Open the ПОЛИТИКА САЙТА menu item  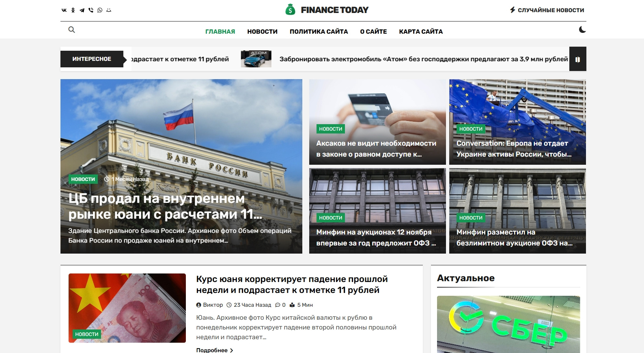[319, 32]
